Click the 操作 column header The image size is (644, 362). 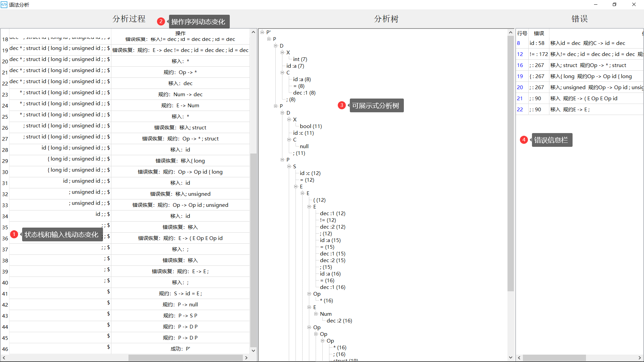[180, 33]
